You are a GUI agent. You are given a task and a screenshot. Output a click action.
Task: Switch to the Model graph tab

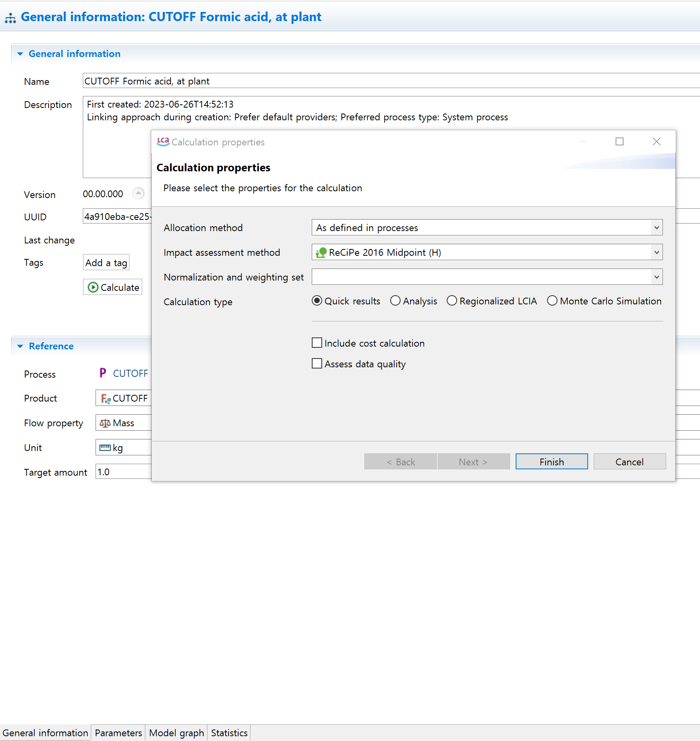(176, 733)
